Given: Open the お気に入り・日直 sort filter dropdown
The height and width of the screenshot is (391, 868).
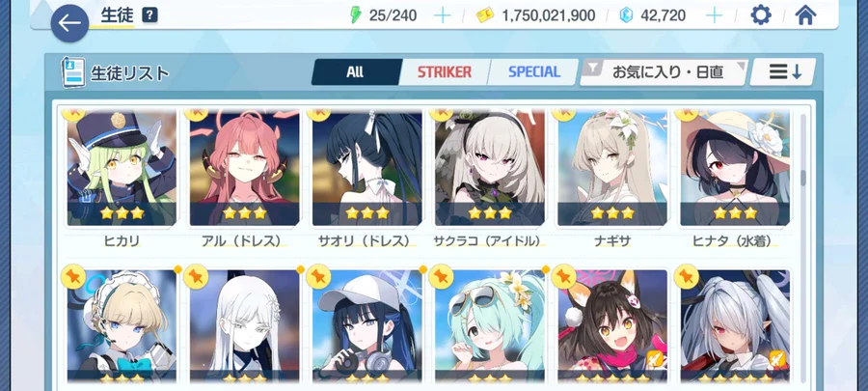Looking at the screenshot, I should point(664,72).
